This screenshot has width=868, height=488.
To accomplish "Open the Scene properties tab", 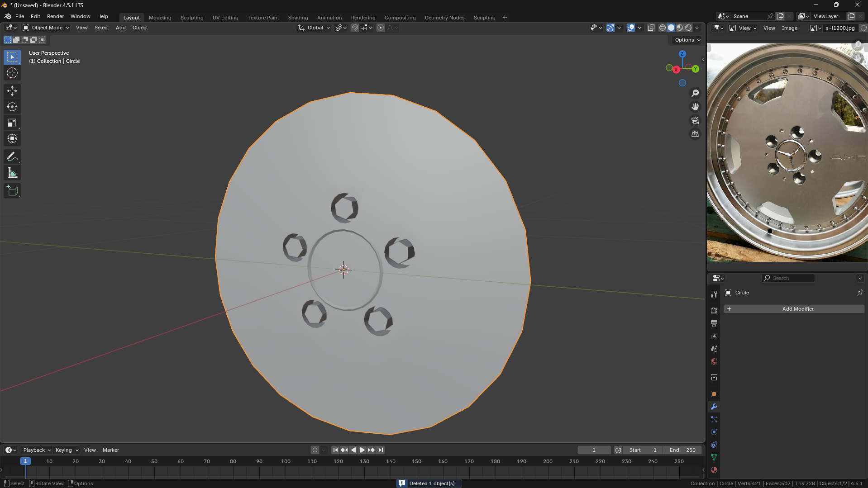I will pyautogui.click(x=714, y=349).
